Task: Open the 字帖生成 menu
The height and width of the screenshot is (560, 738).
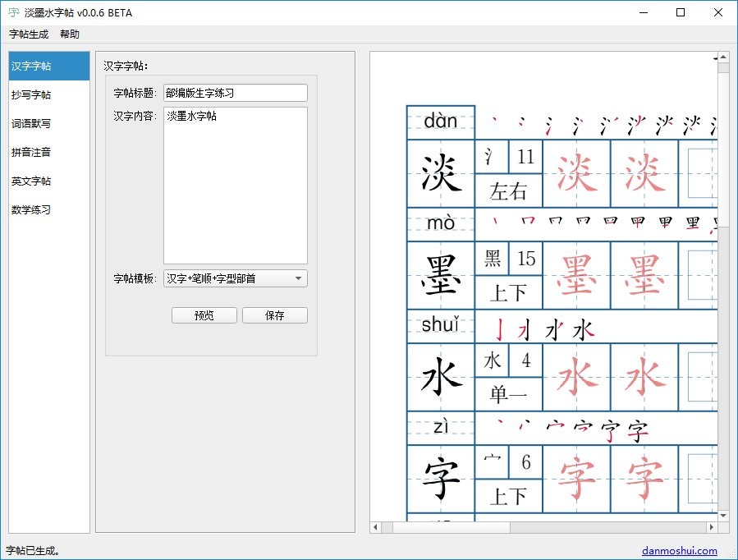Action: point(28,34)
